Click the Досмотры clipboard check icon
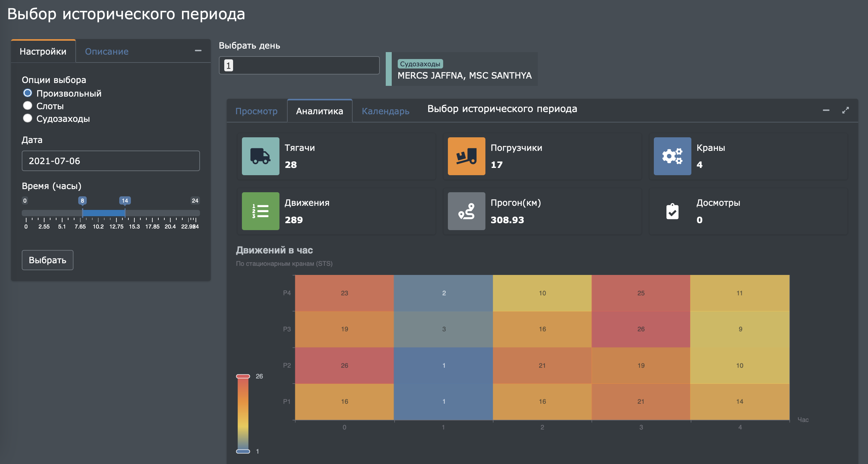The width and height of the screenshot is (868, 464). (x=672, y=211)
